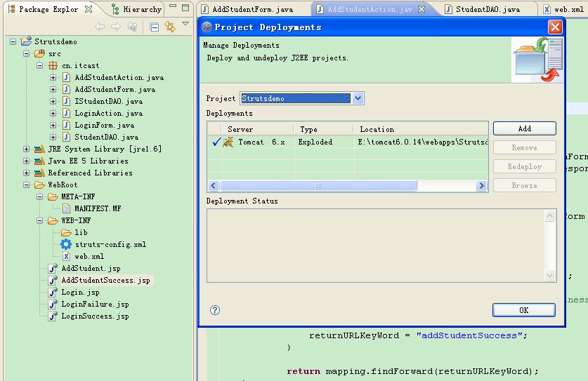This screenshot has height=381, width=588.
Task: Click the Type column header
Action: [x=324, y=129]
